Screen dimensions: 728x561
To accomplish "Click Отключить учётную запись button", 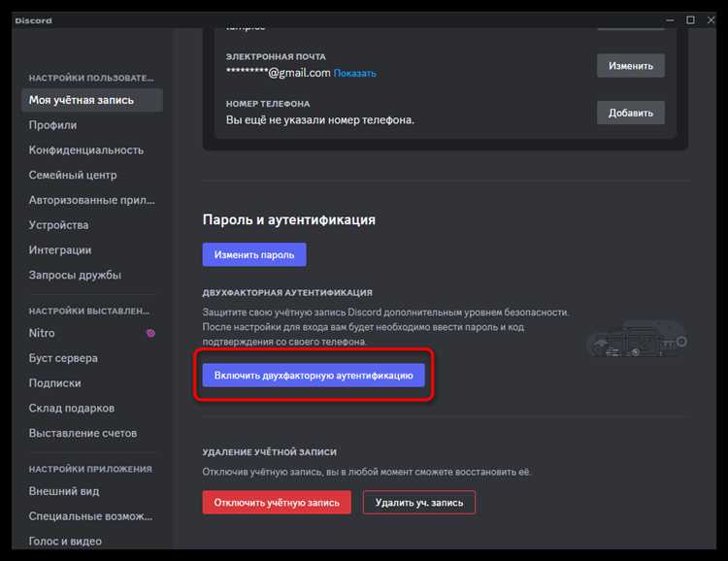I will (277, 503).
